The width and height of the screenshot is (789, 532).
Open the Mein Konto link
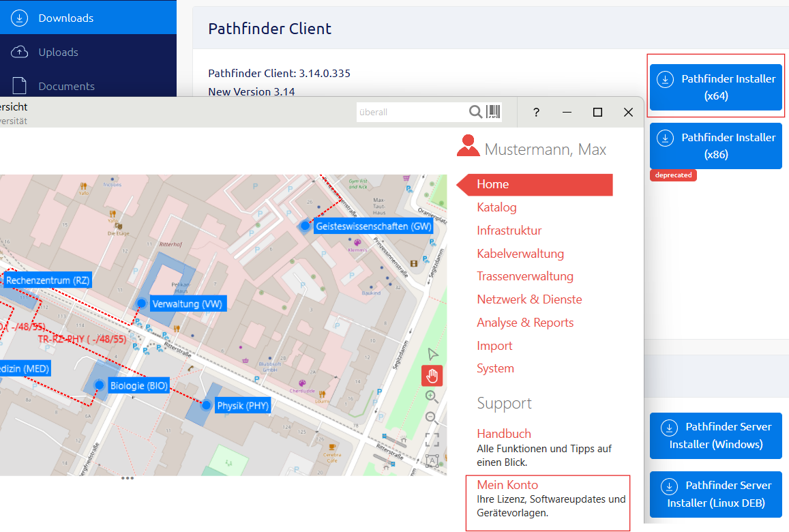(x=507, y=485)
